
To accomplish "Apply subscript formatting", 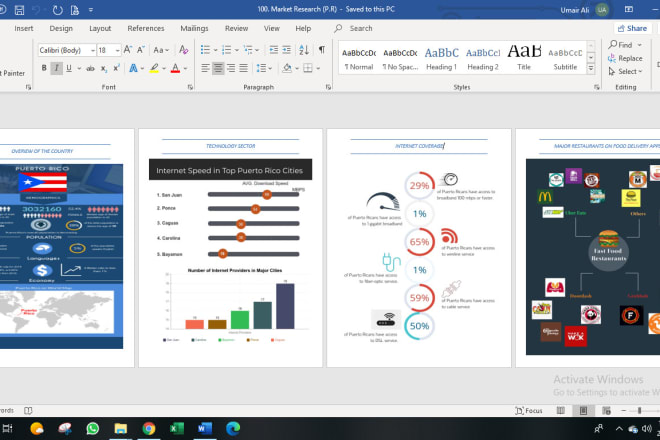I will pyautogui.click(x=104, y=68).
